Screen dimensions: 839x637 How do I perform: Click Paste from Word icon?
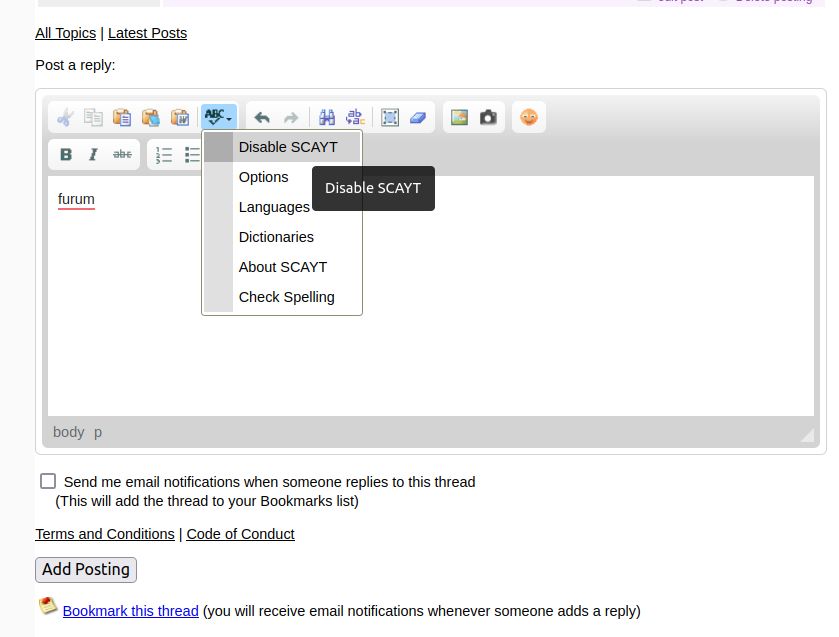click(180, 117)
